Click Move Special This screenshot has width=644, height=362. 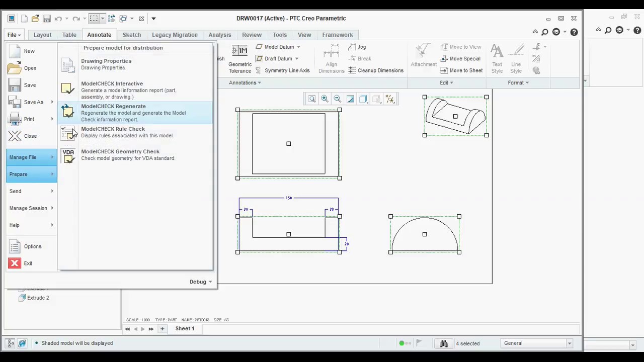point(460,59)
